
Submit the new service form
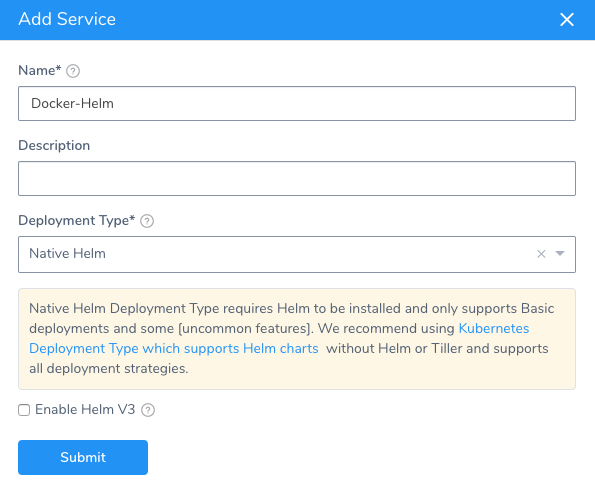(x=83, y=457)
